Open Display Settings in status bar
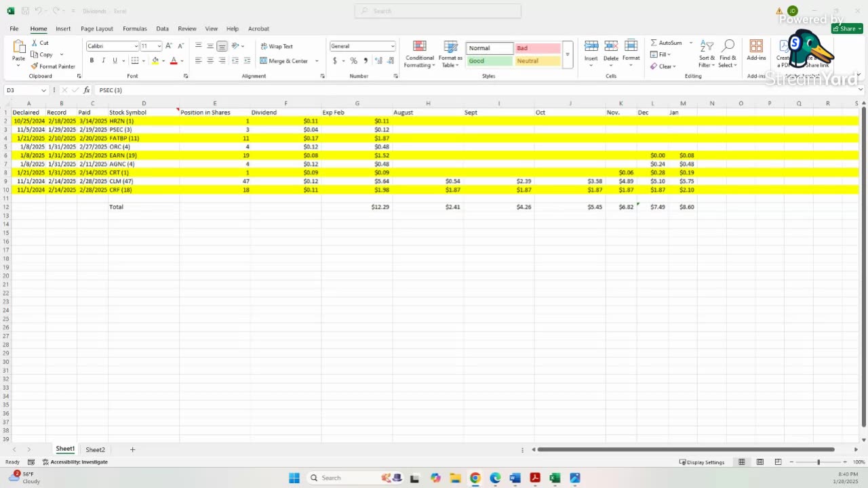 point(702,462)
